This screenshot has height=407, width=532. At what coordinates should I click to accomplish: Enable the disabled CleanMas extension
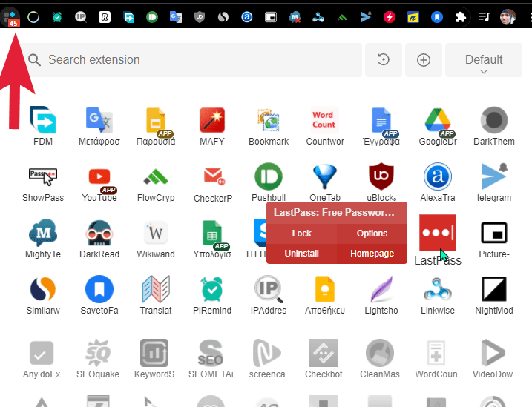pyautogui.click(x=380, y=352)
